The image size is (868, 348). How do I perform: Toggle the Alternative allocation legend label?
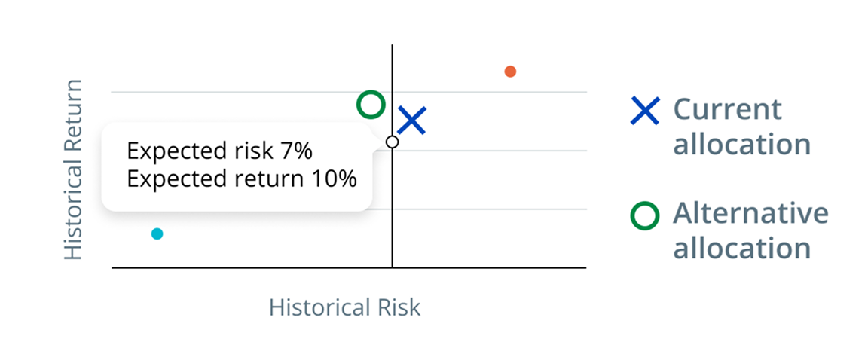(x=750, y=230)
